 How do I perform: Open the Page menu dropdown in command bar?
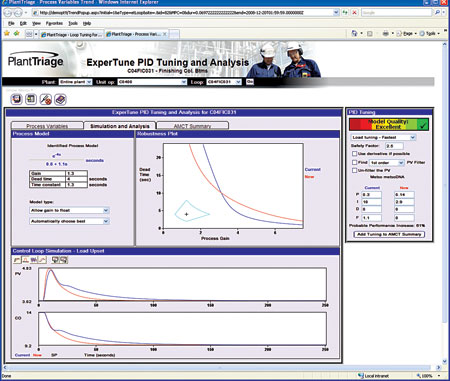tap(407, 34)
